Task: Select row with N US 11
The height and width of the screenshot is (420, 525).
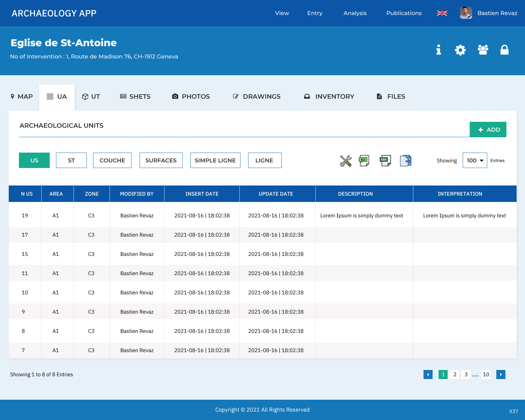Action: tap(262, 273)
